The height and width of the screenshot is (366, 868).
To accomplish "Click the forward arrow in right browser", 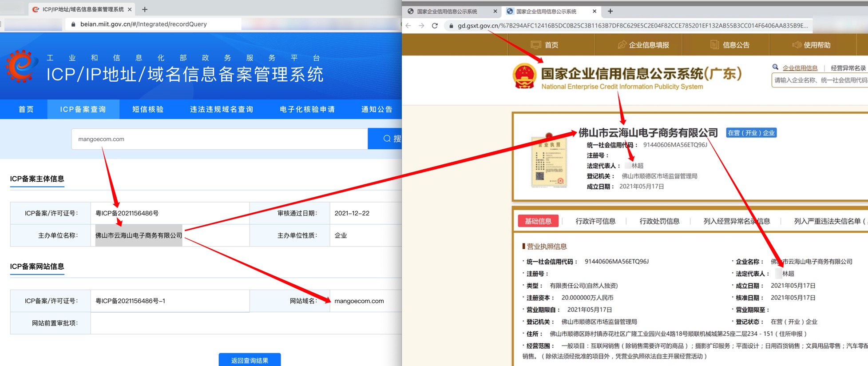I will click(x=421, y=26).
